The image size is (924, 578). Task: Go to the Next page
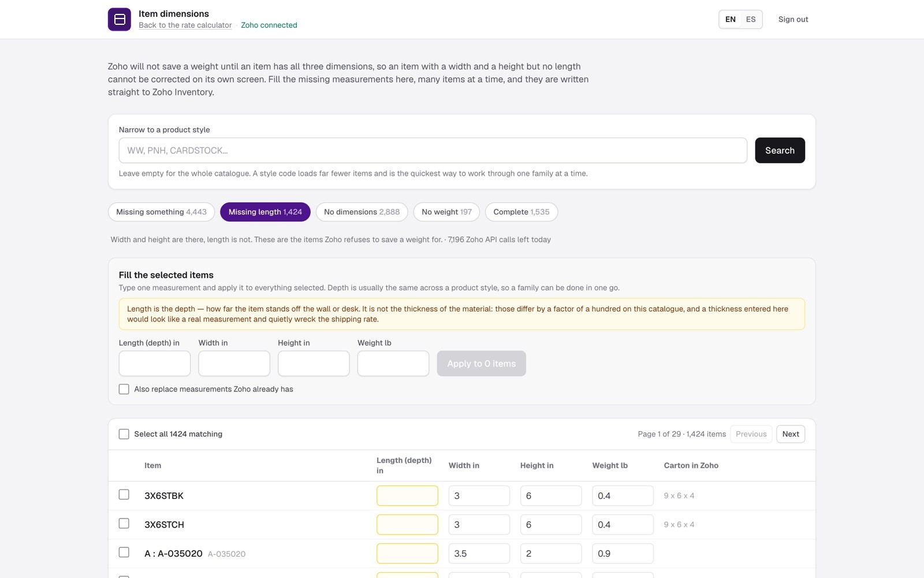(x=791, y=434)
